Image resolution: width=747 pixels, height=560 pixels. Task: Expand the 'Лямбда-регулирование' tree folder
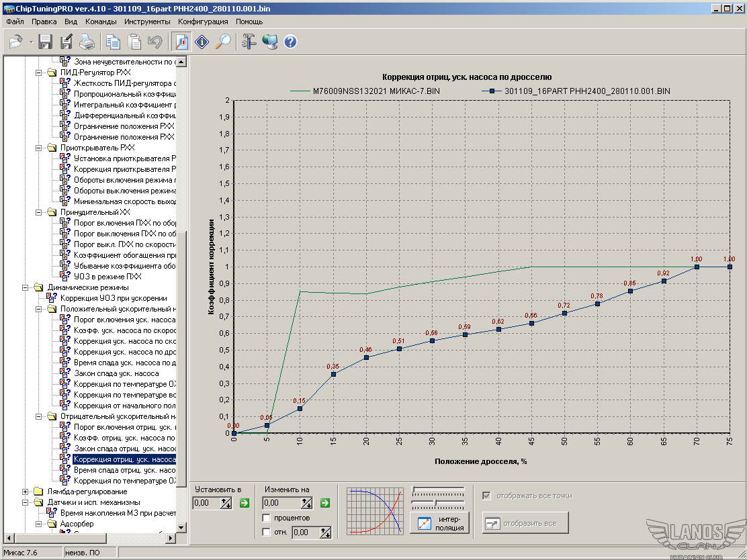click(27, 492)
